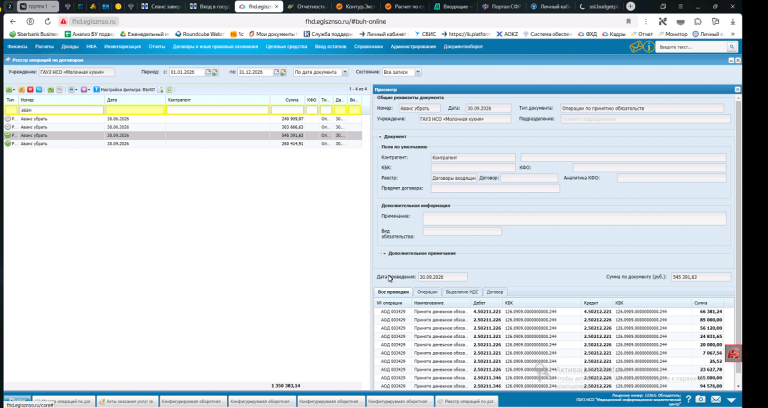Open the 'Расчеты' menu
Screen dimensions: 768x408
[44, 47]
